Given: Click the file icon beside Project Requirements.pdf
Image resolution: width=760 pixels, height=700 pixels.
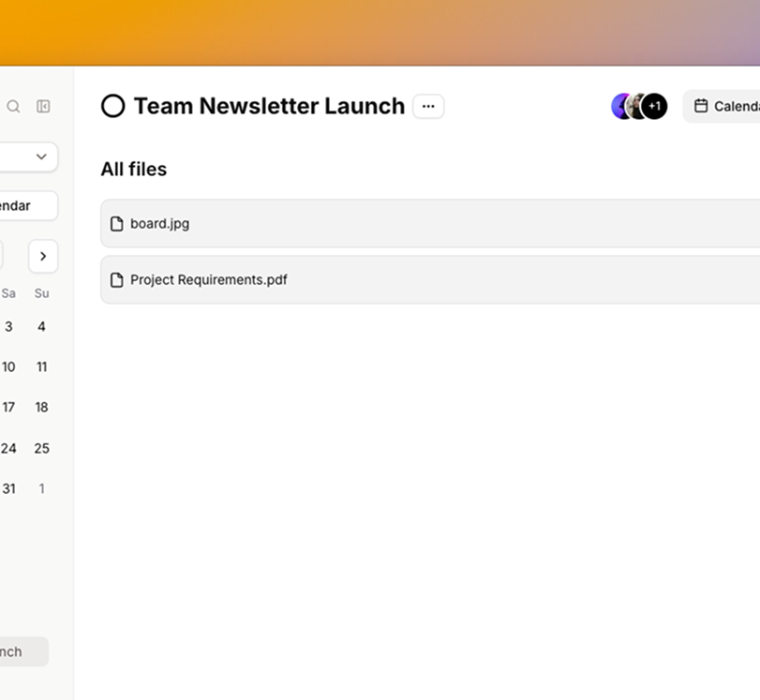Looking at the screenshot, I should [x=117, y=279].
